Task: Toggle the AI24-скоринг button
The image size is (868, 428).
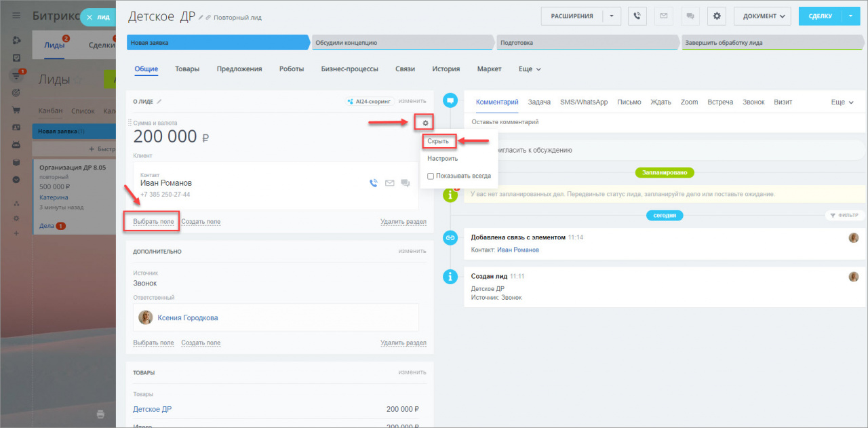Action: pyautogui.click(x=370, y=101)
